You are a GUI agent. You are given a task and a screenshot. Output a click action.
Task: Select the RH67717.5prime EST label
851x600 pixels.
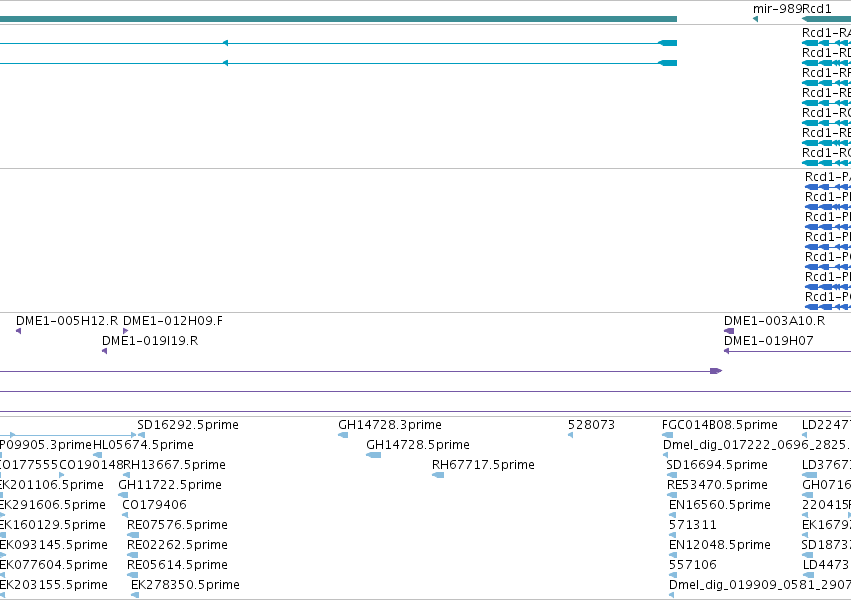(x=483, y=465)
